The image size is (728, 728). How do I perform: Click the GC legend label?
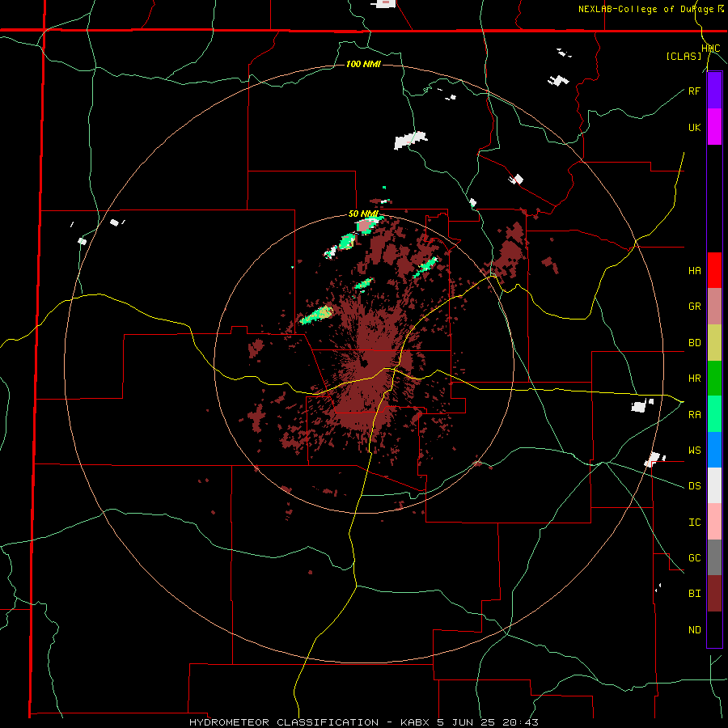[x=694, y=558]
